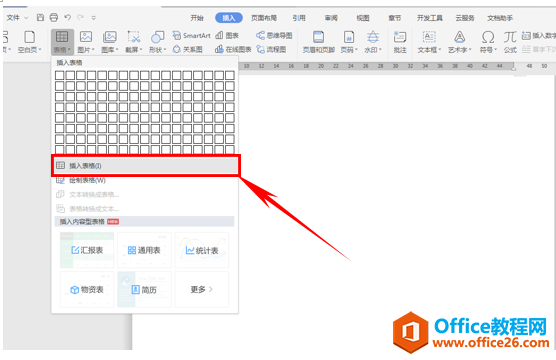
Task: Click the 页码 page number icon
Action: (x=349, y=37)
